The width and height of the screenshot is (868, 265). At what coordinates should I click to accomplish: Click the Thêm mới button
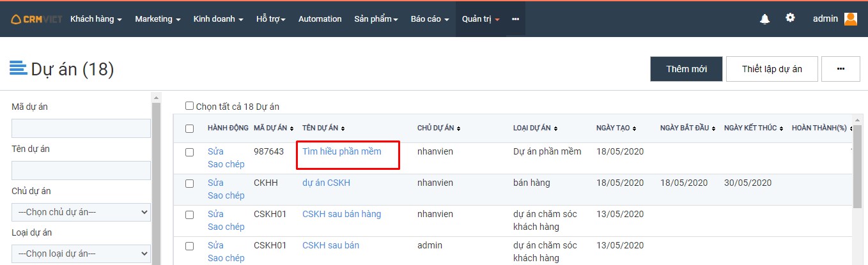tap(686, 69)
